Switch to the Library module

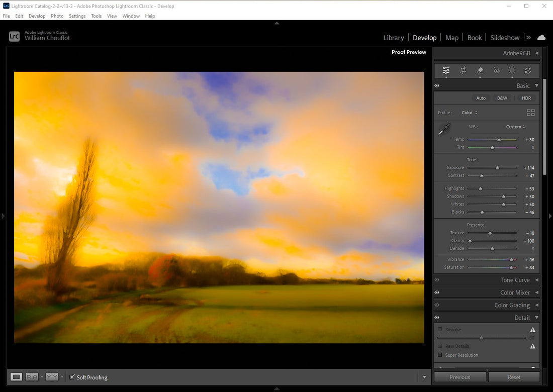point(393,38)
